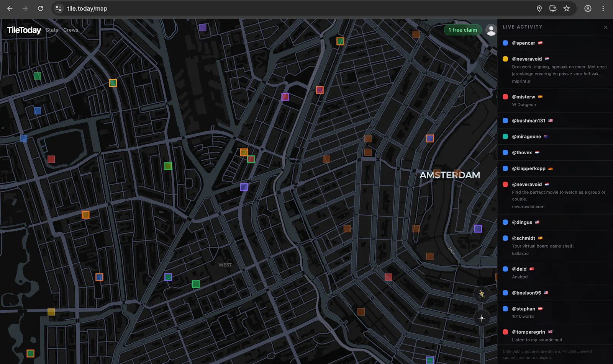Click the location permission pin icon
The height and width of the screenshot is (364, 613).
[x=539, y=8]
